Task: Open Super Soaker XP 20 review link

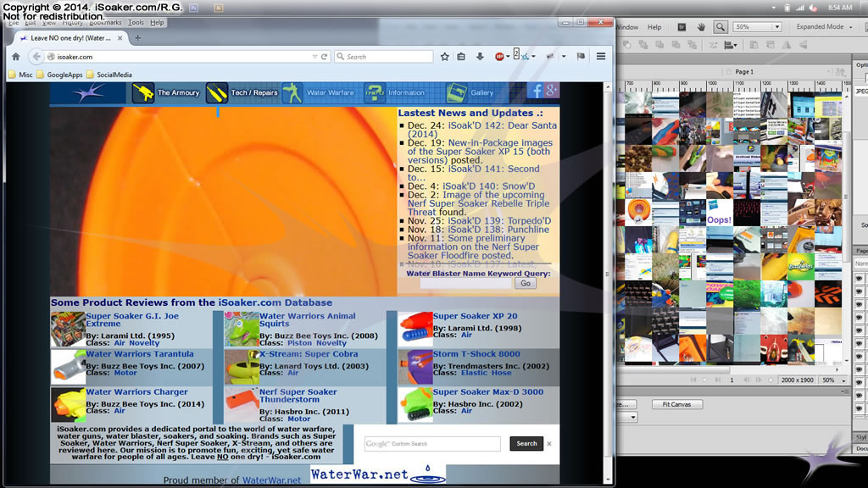Action: click(475, 316)
